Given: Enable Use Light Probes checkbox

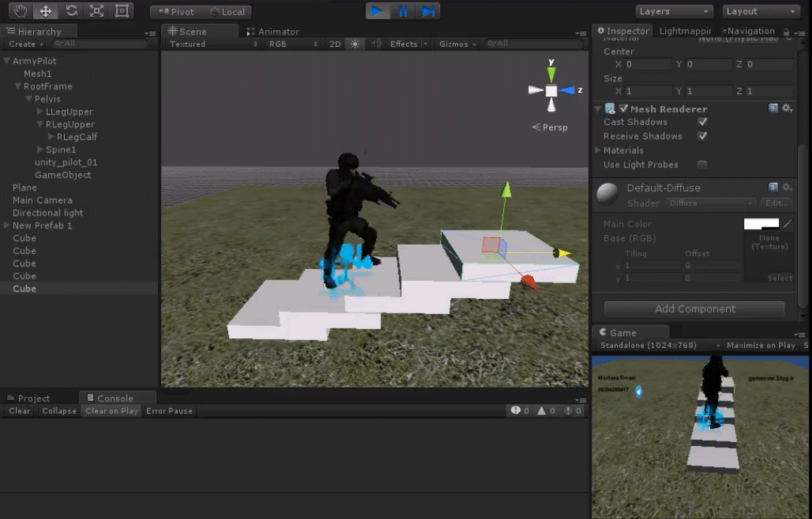Looking at the screenshot, I should pyautogui.click(x=702, y=165).
